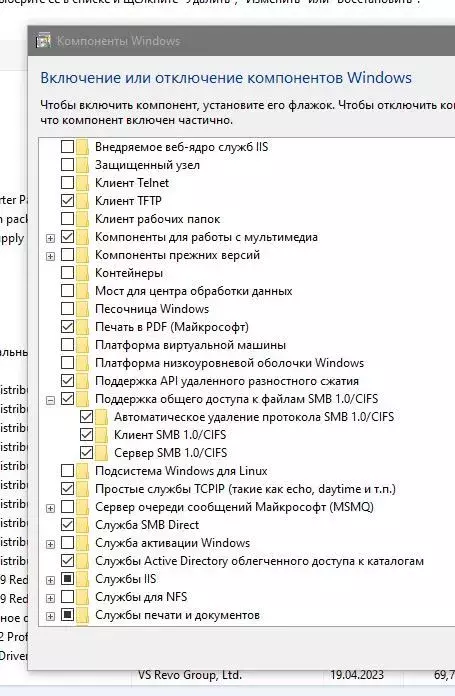Click folder icon beside Контейнеры
455x696 pixels.
(x=83, y=273)
